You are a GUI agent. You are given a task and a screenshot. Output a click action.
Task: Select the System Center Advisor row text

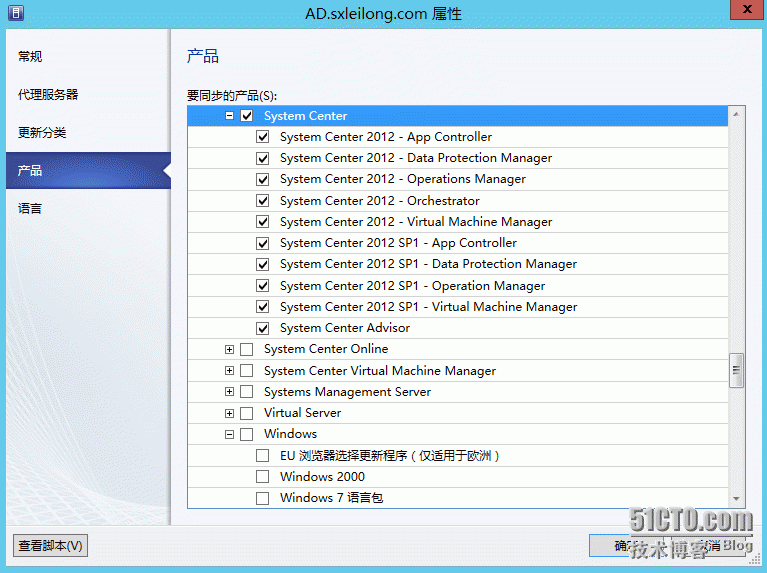point(345,328)
